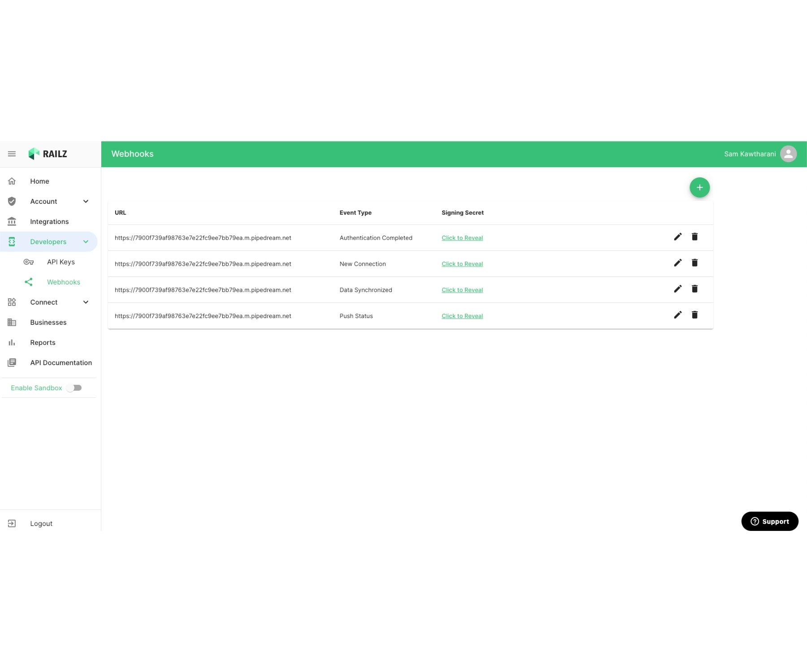Edit the Data Synchronized webhook
Image resolution: width=807 pixels, height=672 pixels.
pos(677,289)
